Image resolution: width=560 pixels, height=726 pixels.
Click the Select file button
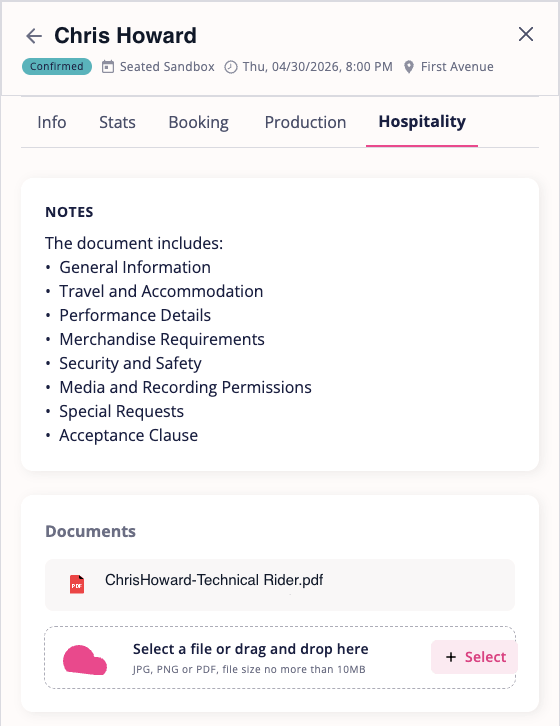tap(474, 657)
